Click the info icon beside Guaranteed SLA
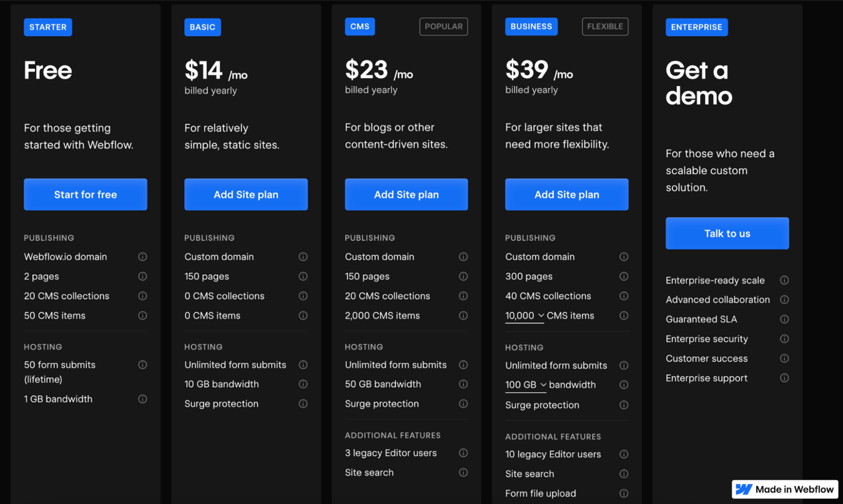 coord(784,319)
